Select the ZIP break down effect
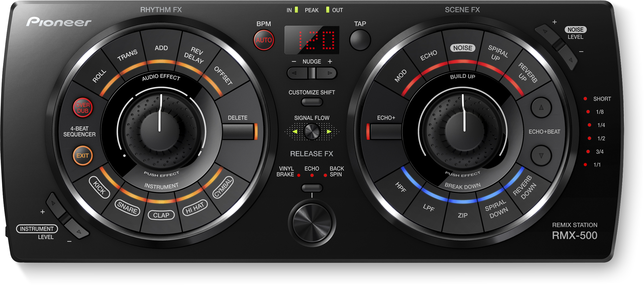Image resolution: width=644 pixels, height=285 pixels. point(463,215)
